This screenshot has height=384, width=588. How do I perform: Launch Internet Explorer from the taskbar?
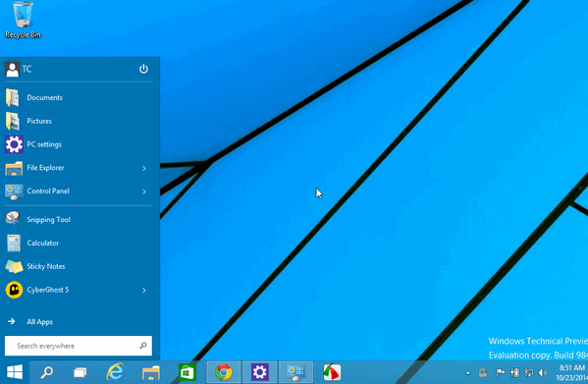[115, 372]
